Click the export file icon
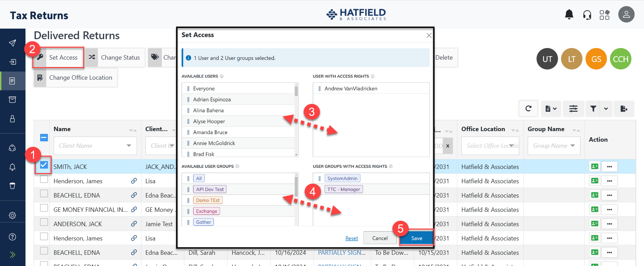The image size is (644, 266). [x=624, y=109]
